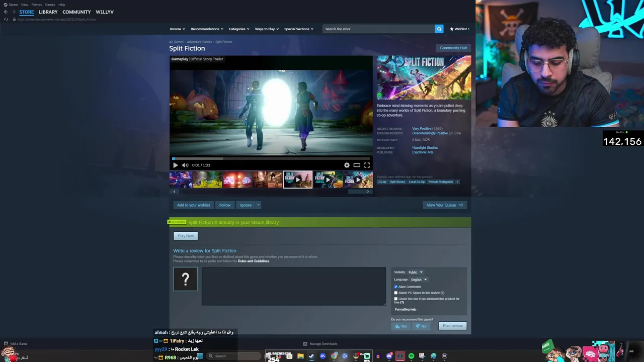This screenshot has height=362, width=644.
Task: Check the received product for free box
Action: click(396, 299)
